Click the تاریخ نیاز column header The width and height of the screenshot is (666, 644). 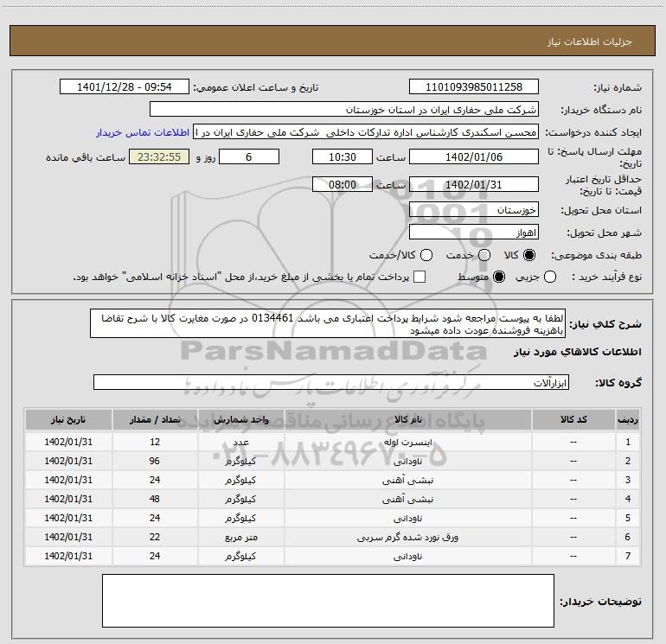click(68, 419)
